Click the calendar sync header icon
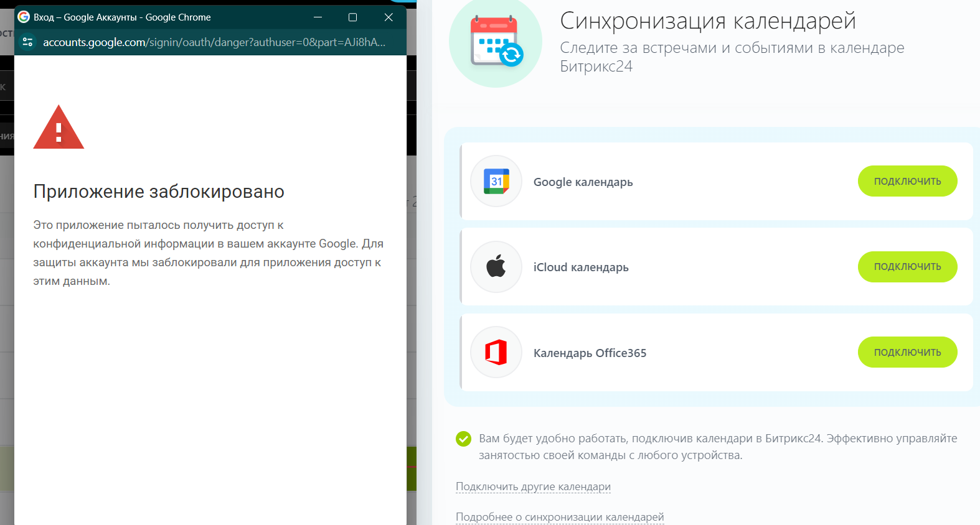Image resolution: width=980 pixels, height=525 pixels. pos(496,41)
